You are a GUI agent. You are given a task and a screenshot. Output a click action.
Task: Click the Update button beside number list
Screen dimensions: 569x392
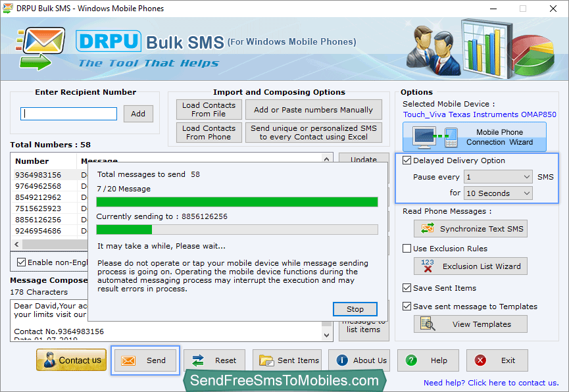coord(364,159)
